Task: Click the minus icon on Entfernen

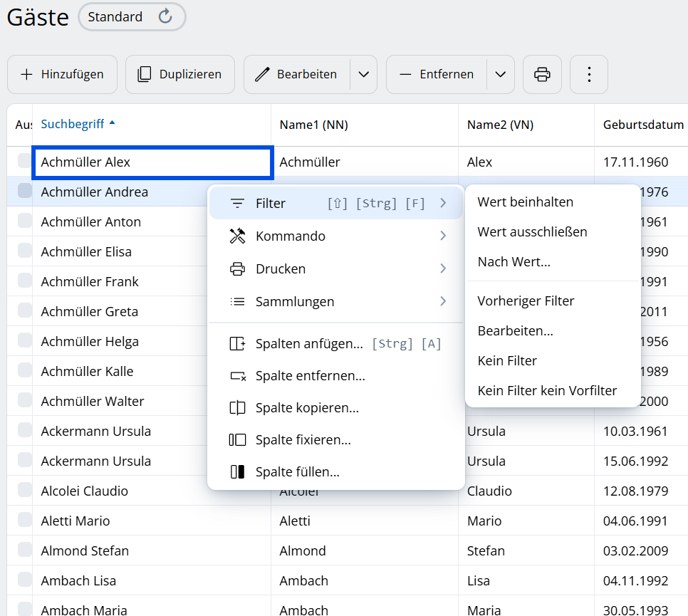Action: point(405,75)
